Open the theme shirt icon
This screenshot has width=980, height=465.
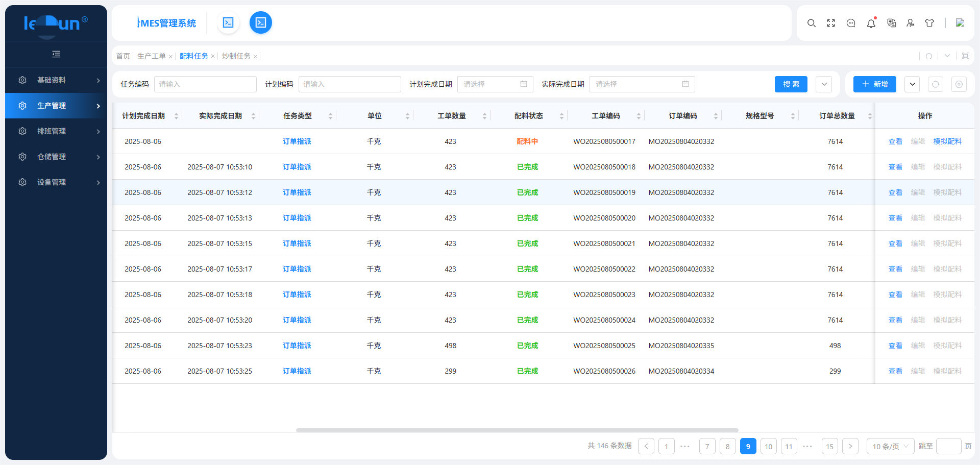tap(929, 23)
